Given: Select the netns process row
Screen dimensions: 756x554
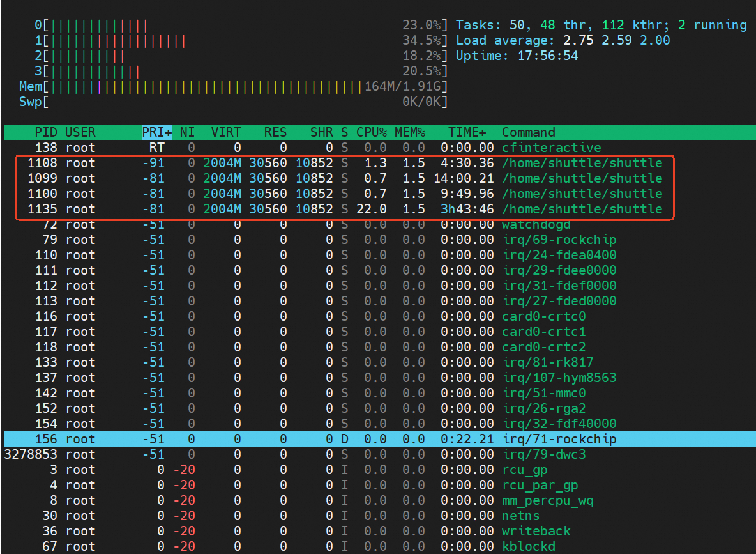Looking at the screenshot, I should point(379,516).
